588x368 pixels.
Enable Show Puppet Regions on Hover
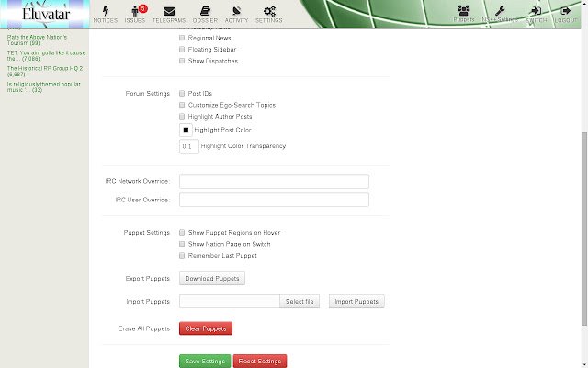click(x=182, y=233)
